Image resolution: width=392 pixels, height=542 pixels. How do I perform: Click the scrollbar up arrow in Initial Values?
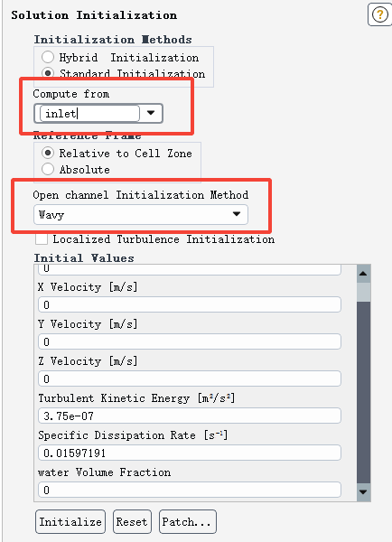click(x=363, y=274)
